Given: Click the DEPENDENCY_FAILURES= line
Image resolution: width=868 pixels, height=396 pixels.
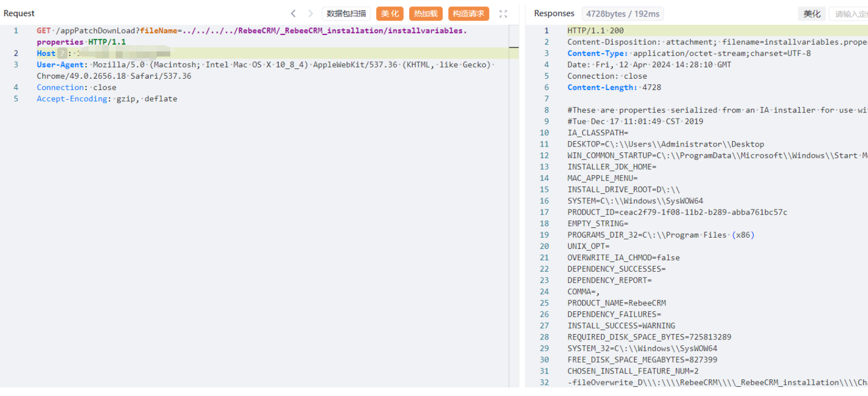Looking at the screenshot, I should coord(614,314).
